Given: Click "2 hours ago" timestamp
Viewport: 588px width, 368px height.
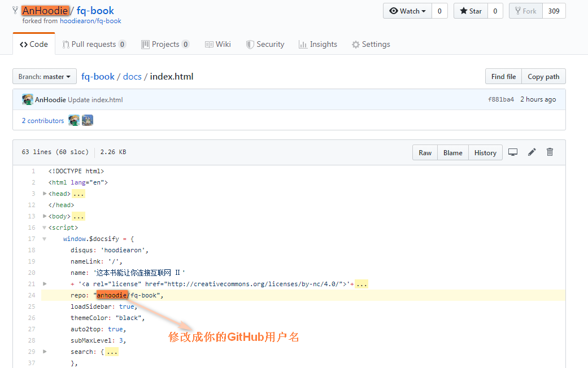Looking at the screenshot, I should click(x=538, y=99).
